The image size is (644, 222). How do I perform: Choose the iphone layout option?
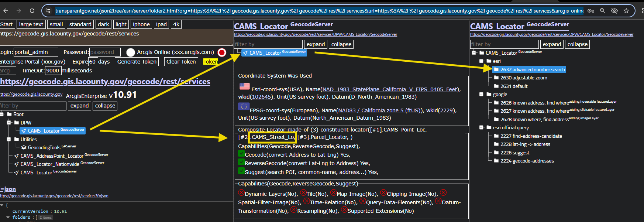point(141,24)
